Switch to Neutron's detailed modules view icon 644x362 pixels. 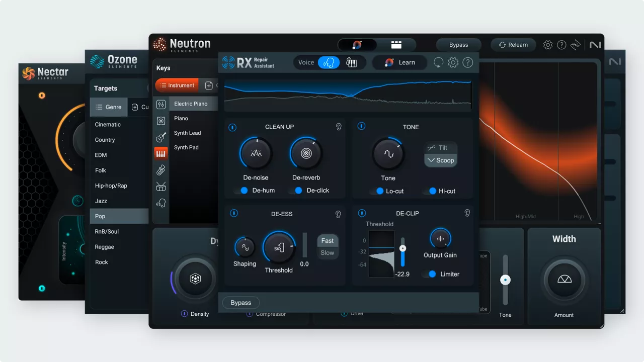(396, 45)
